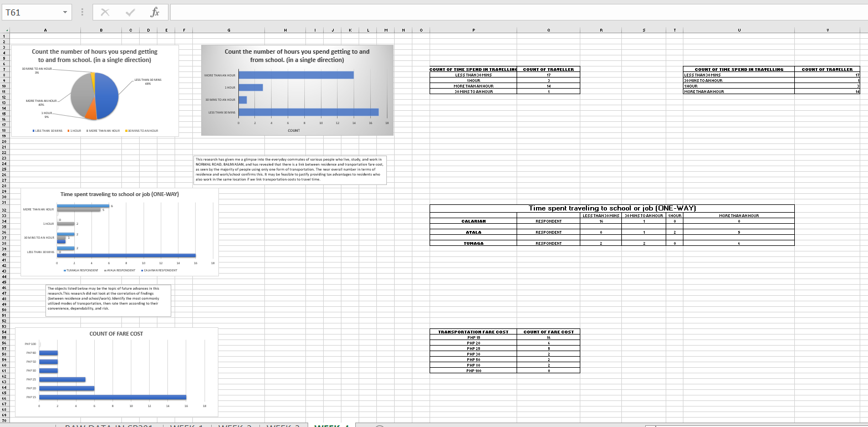Click the 'TUMAGA RESPONDENT' legend entry
The width and height of the screenshot is (868, 427).
81,270
